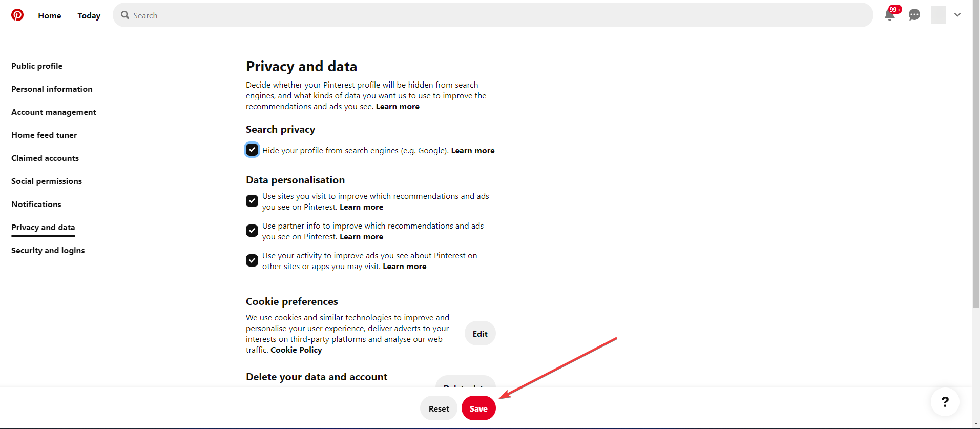Click the search magnifier icon
Screen dimensions: 980x429
coord(125,15)
